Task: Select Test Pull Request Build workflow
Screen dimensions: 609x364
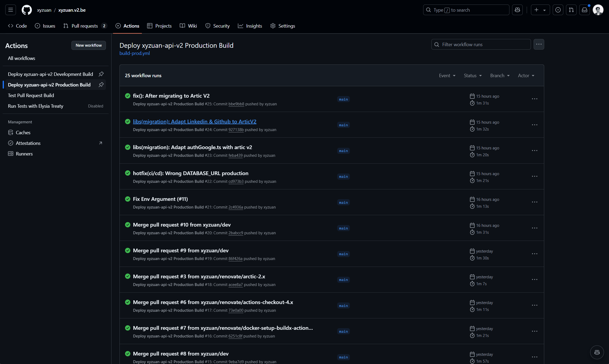Action: [x=55, y=96]
